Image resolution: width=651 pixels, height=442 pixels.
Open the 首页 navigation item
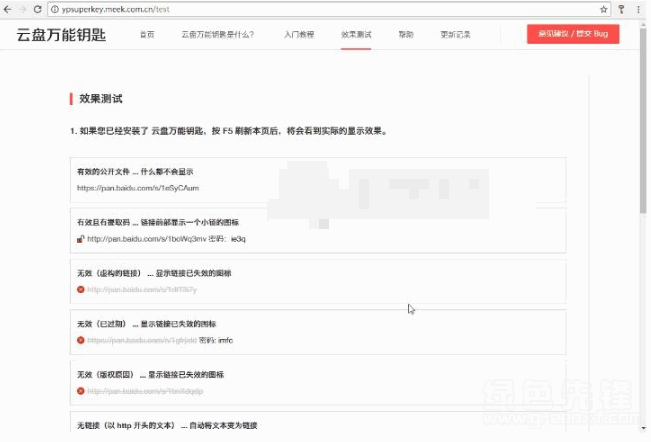tap(147, 34)
